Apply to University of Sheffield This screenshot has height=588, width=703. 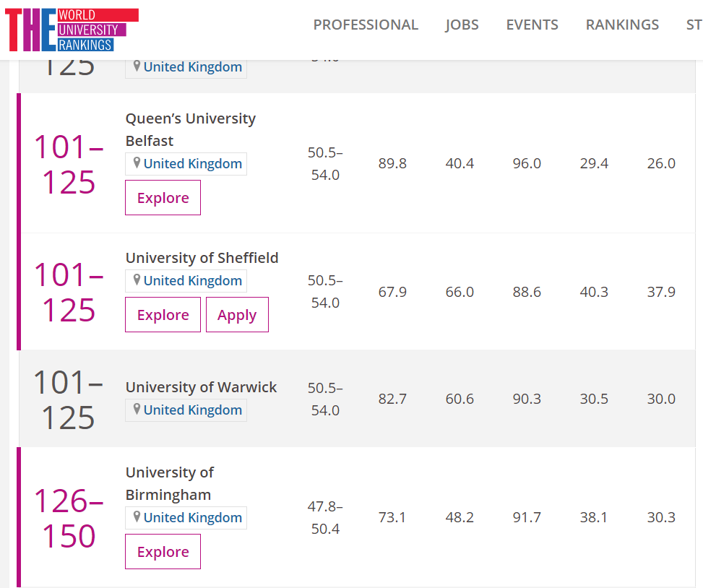[x=237, y=315]
